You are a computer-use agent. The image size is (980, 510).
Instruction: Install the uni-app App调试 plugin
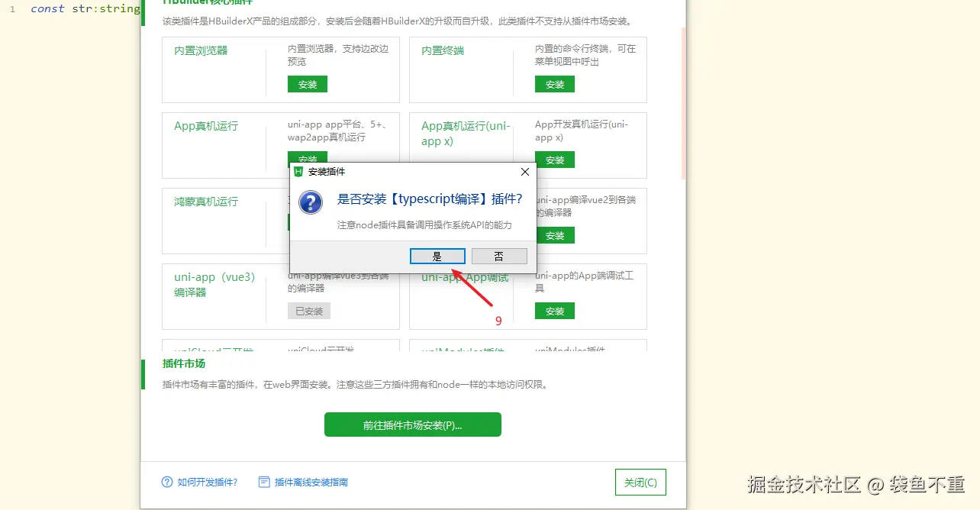[555, 311]
